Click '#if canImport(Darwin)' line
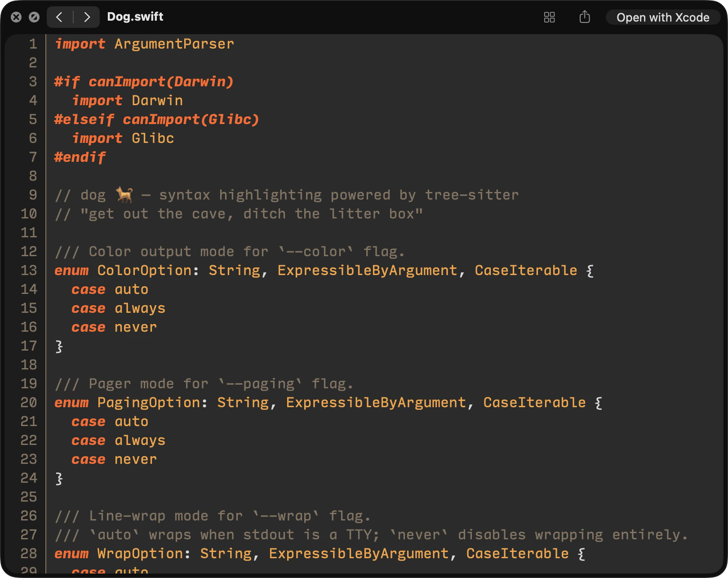 tap(144, 81)
